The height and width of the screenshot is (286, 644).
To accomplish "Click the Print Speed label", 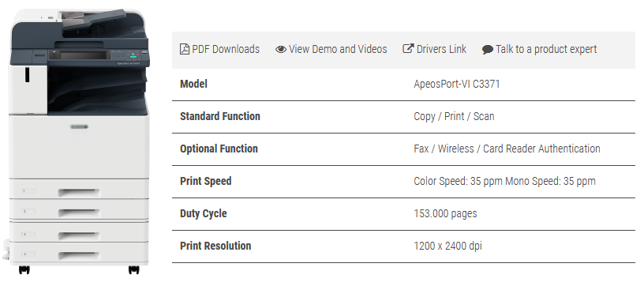I will pyautogui.click(x=206, y=181).
